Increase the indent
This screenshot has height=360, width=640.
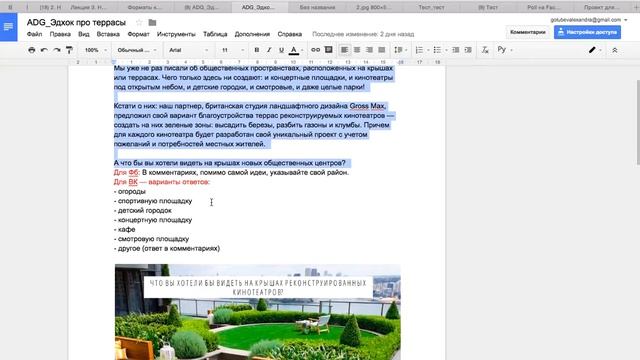coord(468,50)
